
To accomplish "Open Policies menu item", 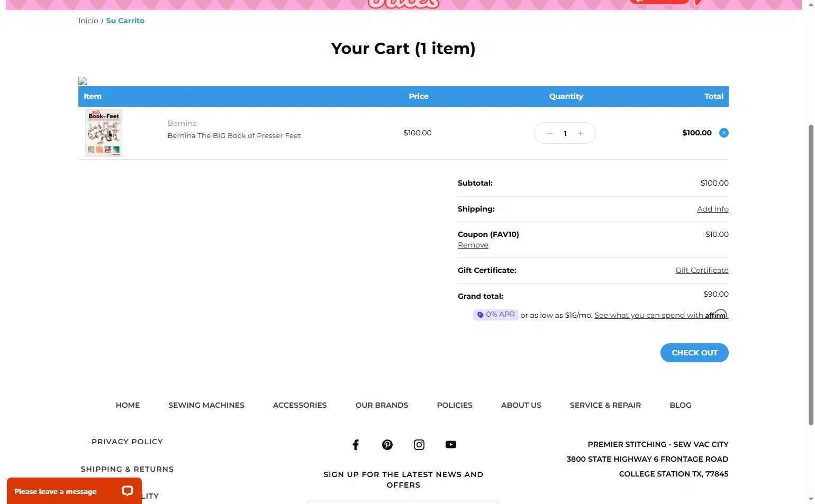I will 455,405.
